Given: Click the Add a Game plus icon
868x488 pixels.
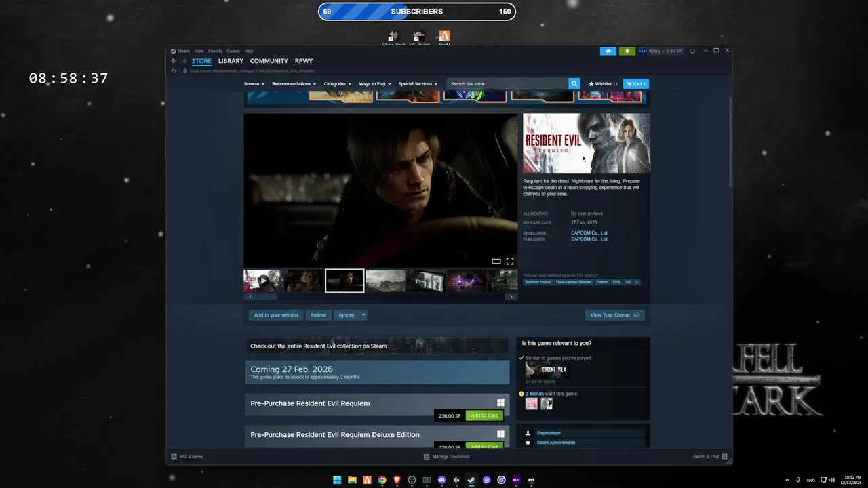Looking at the screenshot, I should tap(174, 457).
